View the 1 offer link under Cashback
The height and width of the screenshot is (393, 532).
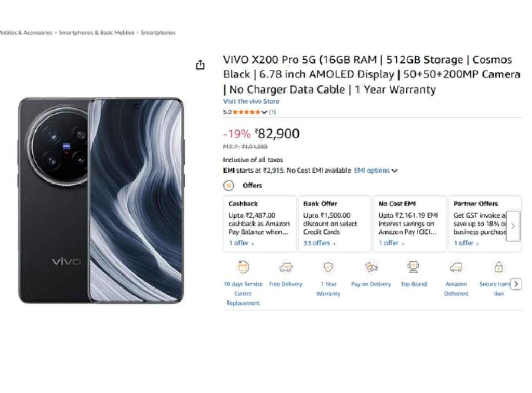(x=241, y=243)
